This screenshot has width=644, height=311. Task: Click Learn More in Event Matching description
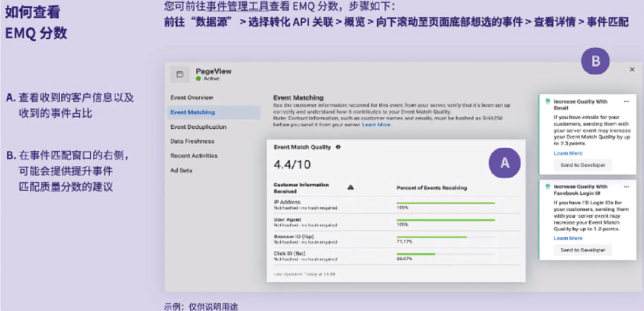376,125
